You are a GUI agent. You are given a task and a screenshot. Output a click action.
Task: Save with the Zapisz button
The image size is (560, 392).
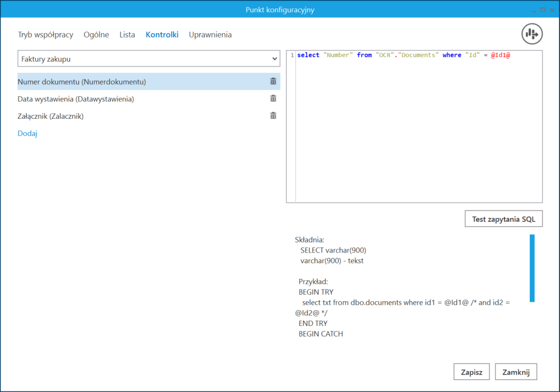[472, 371]
